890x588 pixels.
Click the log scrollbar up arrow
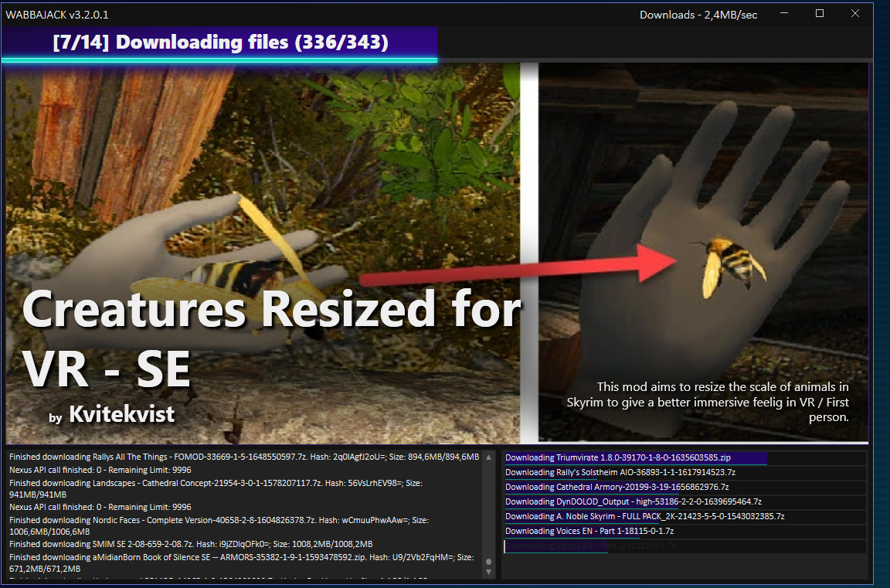point(489,457)
